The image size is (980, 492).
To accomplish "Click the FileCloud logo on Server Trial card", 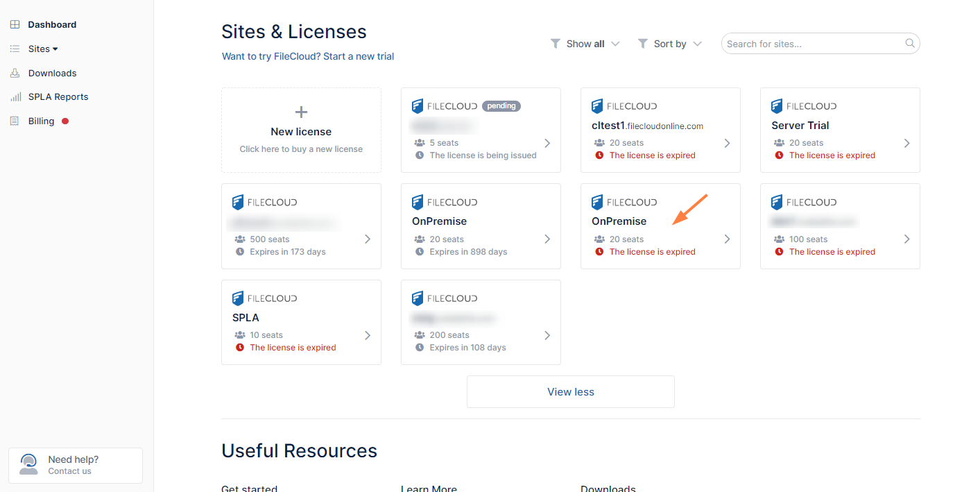I will [804, 106].
